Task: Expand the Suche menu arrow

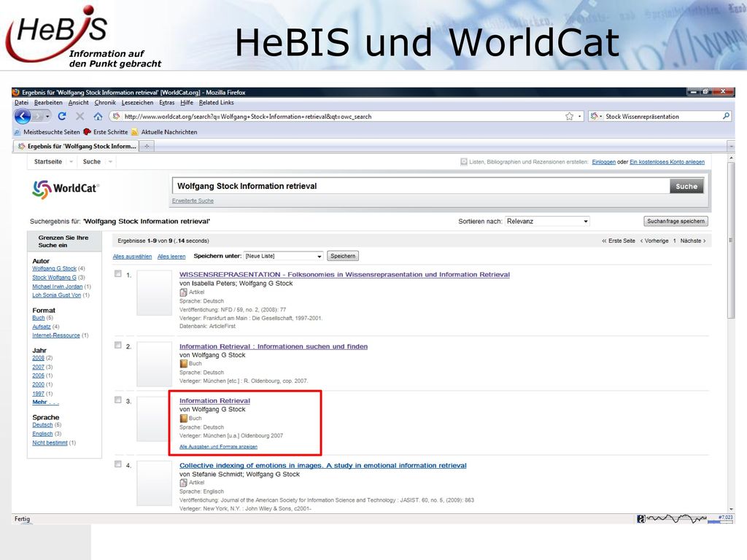Action: [110, 162]
